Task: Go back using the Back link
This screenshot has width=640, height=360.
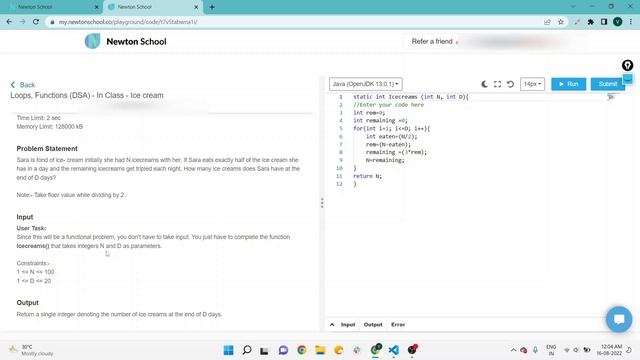Action: [23, 85]
